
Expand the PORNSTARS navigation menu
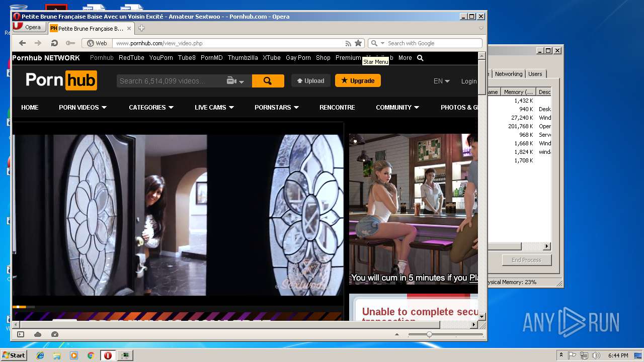[277, 107]
